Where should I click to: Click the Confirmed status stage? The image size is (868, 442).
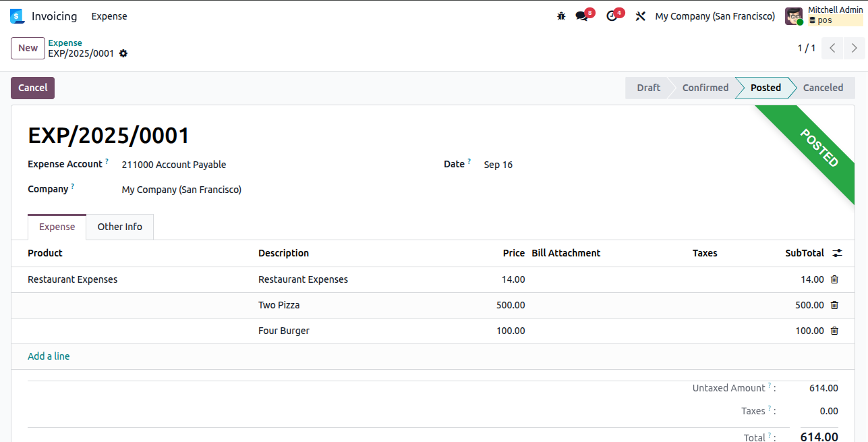click(x=705, y=88)
